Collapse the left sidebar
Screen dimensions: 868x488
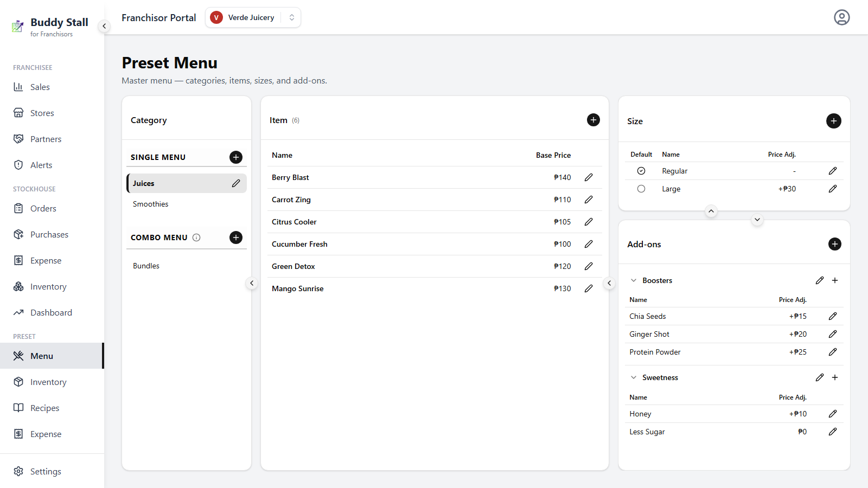[104, 26]
